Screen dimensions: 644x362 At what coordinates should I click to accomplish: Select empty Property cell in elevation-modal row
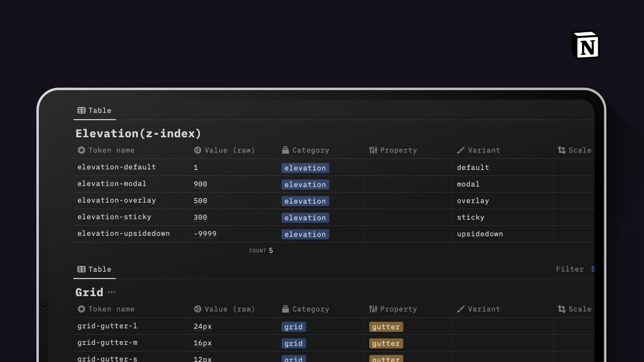409,184
